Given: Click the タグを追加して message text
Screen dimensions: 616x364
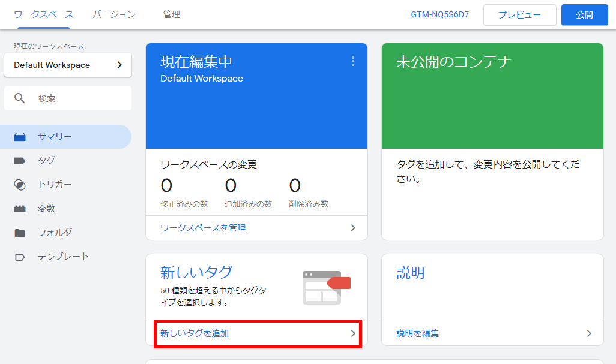Looking at the screenshot, I should (488, 172).
